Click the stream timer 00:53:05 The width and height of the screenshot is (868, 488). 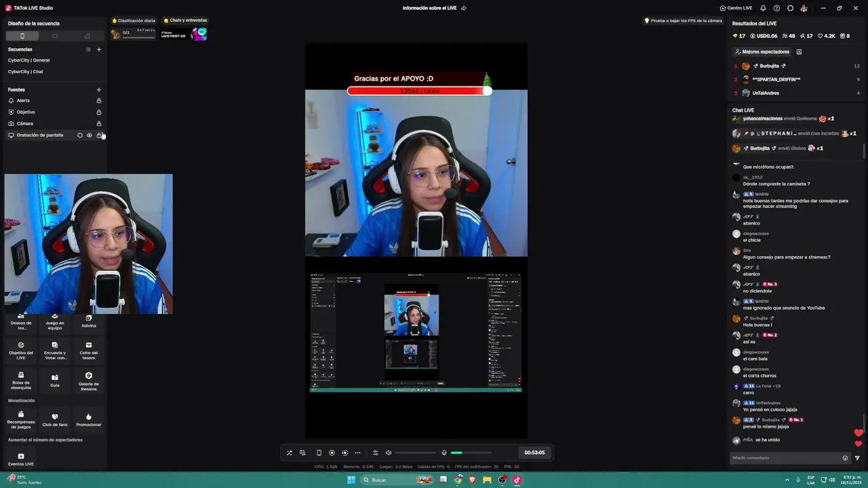pos(534,453)
